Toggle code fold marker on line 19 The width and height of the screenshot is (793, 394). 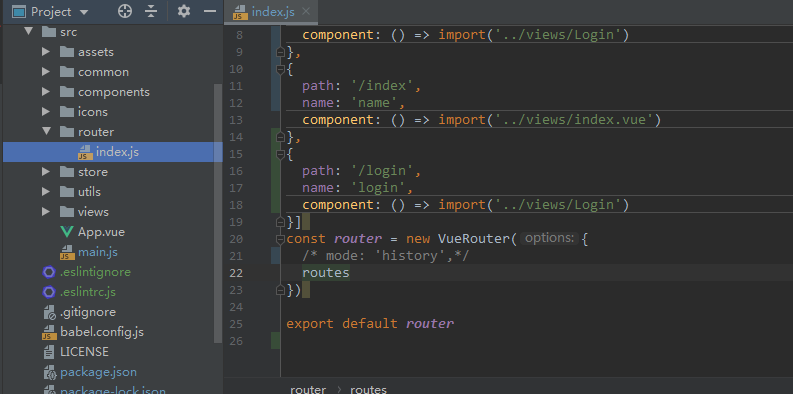[x=280, y=222]
